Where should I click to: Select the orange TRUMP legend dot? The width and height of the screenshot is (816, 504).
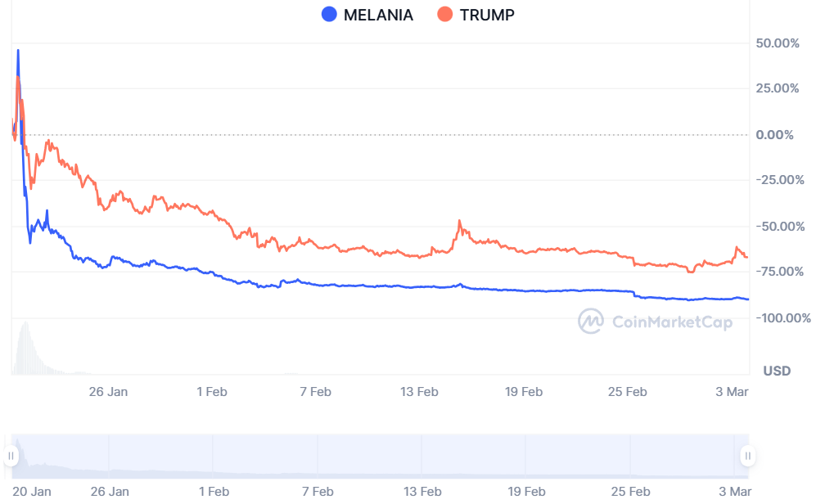click(x=445, y=15)
